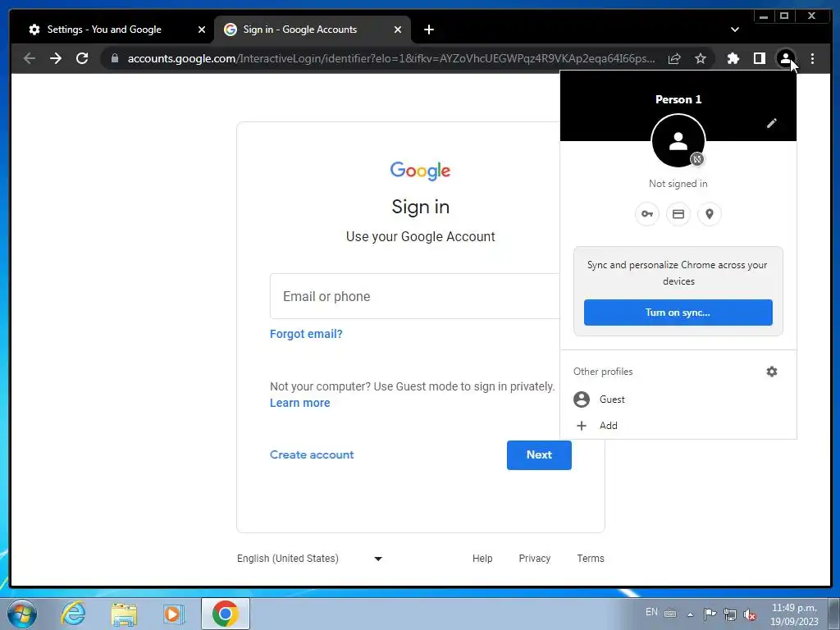Viewport: 840px width, 630px height.
Task: Open the Learn more link
Action: coord(300,403)
